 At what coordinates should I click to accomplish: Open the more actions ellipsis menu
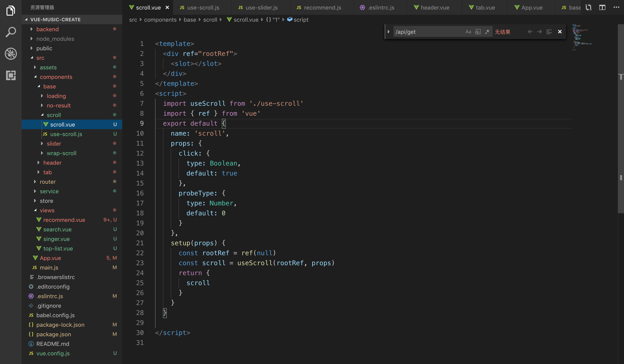click(x=616, y=7)
